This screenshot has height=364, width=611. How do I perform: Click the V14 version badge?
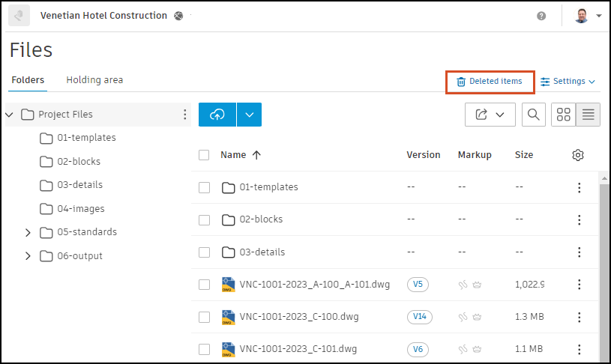coord(420,317)
